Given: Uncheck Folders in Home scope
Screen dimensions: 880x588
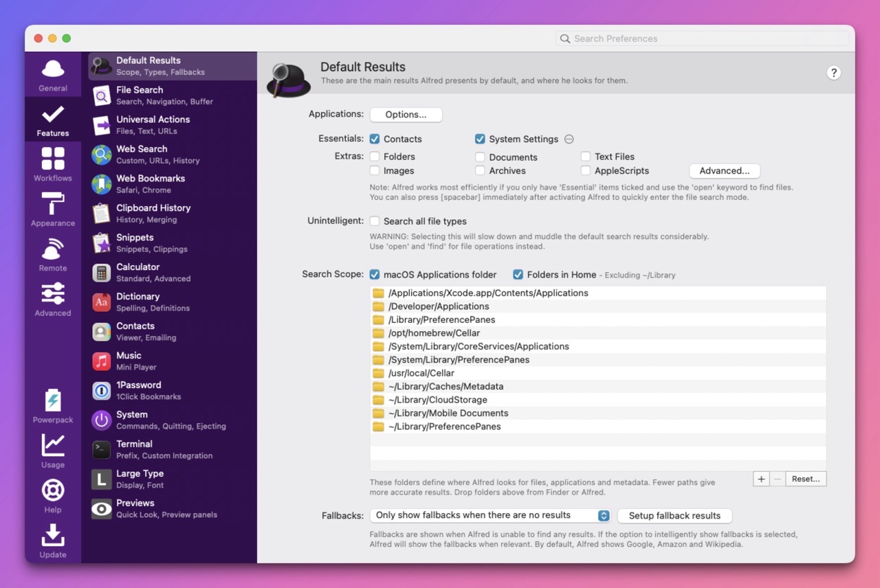Looking at the screenshot, I should [518, 275].
